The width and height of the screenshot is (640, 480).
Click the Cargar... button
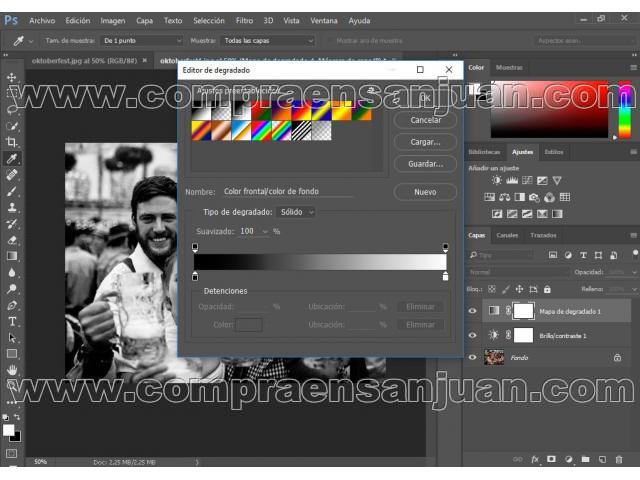click(425, 142)
